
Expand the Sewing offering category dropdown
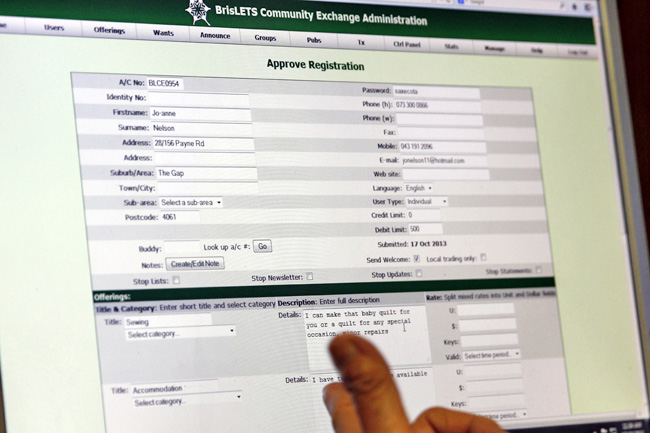click(181, 335)
